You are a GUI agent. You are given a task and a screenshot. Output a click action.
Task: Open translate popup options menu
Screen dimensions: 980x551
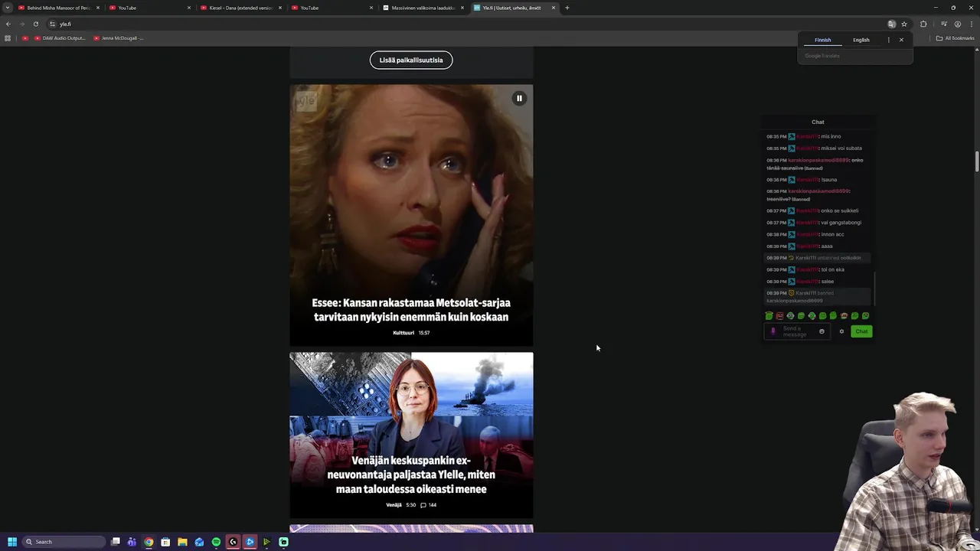tap(888, 40)
